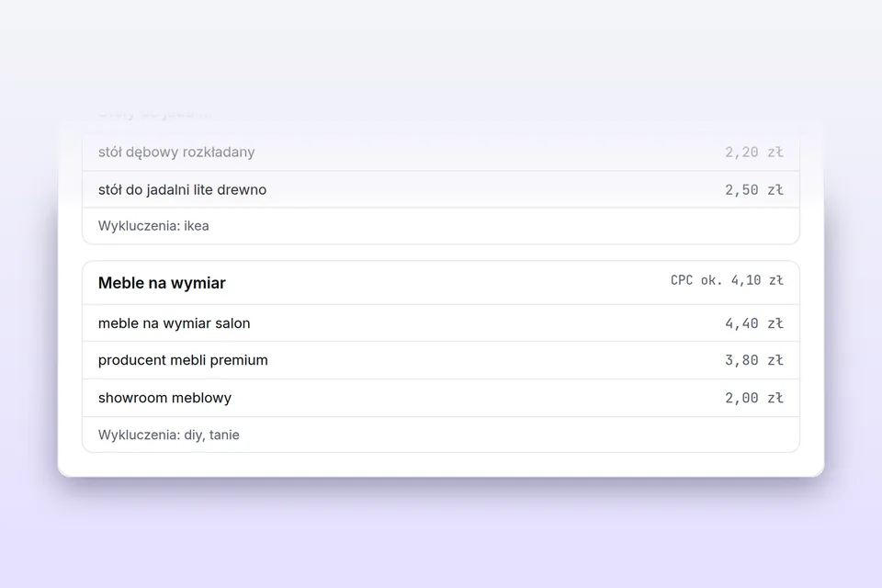
Task: Select the 'showroom meblowy' keyword row
Action: pyautogui.click(x=441, y=398)
